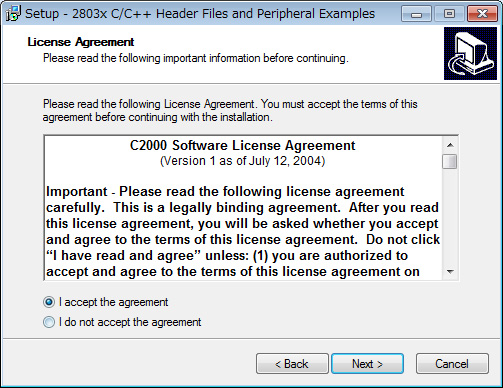503x388 pixels.
Task: Minimize the Setup window
Action: tap(416, 14)
